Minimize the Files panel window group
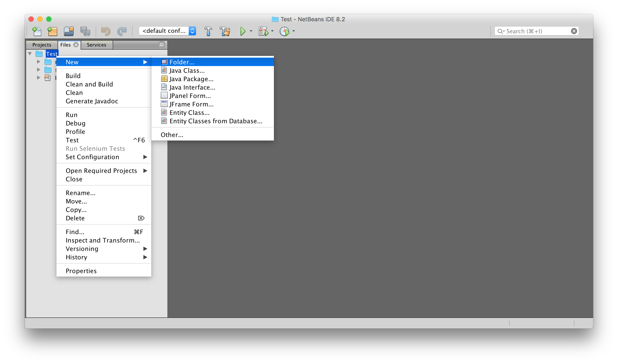The height and width of the screenshot is (364, 618). 161,45
